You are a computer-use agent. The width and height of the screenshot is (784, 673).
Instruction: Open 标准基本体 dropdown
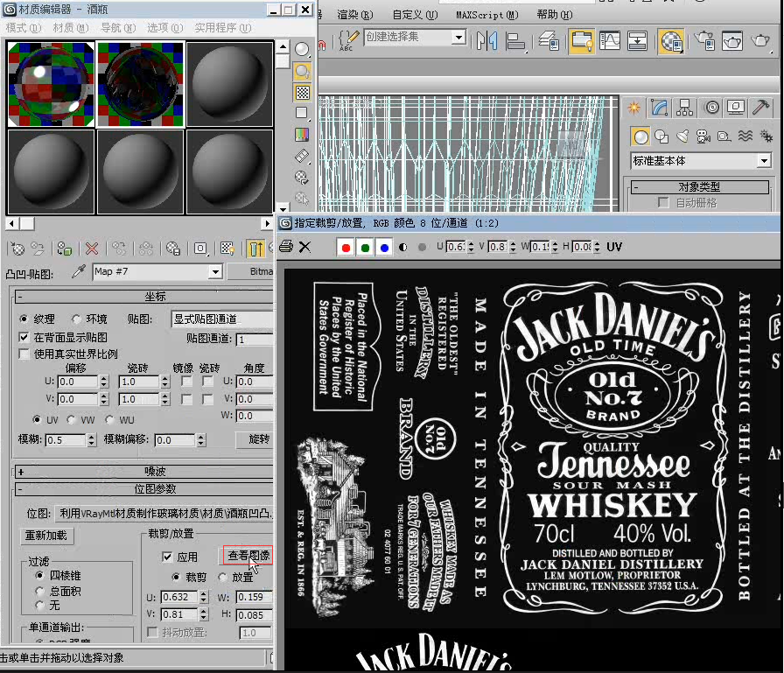764,161
